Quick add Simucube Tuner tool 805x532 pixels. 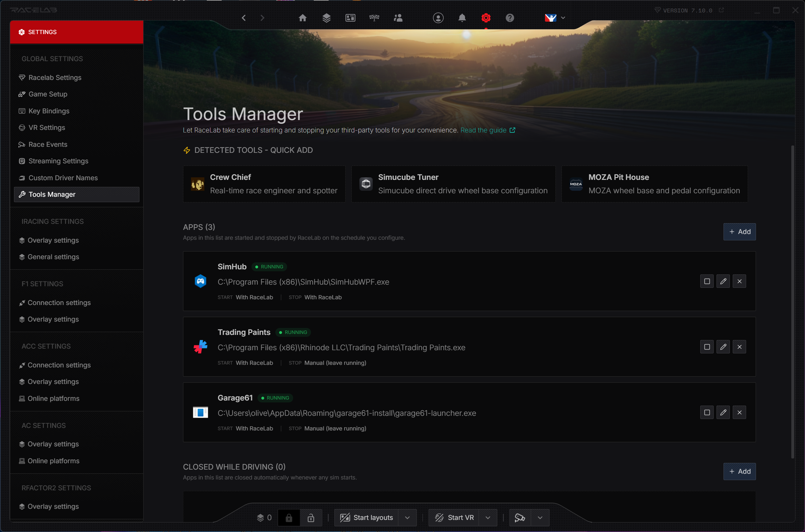pyautogui.click(x=453, y=184)
